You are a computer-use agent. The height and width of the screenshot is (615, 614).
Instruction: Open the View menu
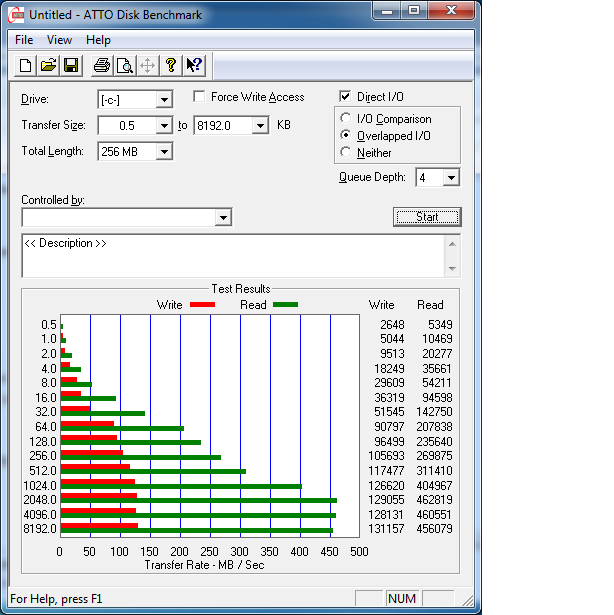point(59,40)
